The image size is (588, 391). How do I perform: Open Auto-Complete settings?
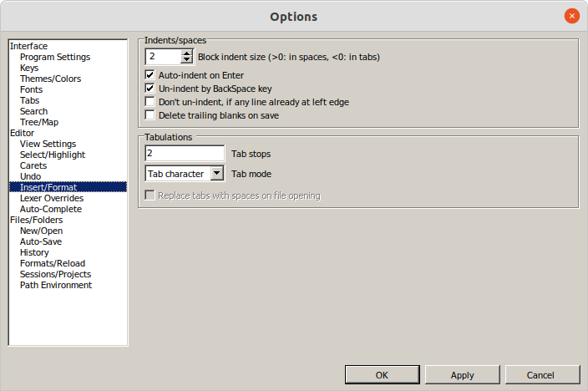coord(51,209)
